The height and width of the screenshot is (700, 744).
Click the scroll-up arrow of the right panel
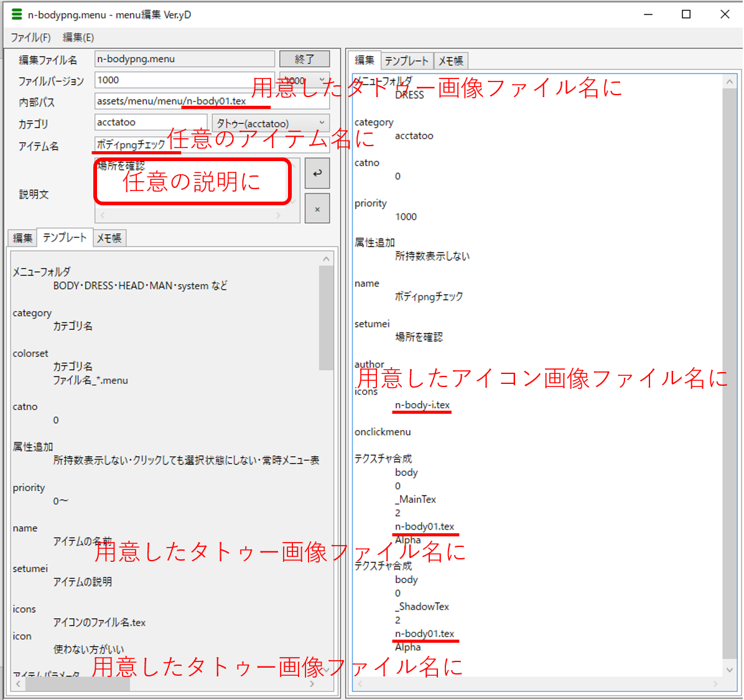tap(730, 80)
